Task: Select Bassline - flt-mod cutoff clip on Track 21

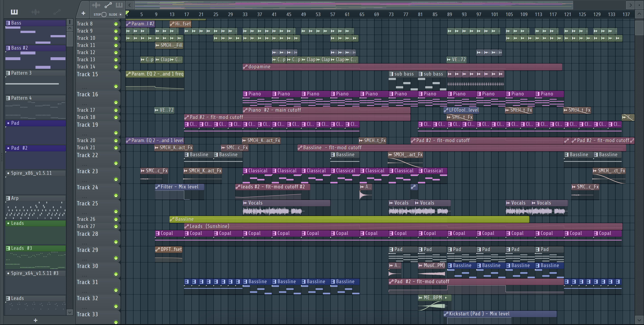Action: (x=462, y=148)
